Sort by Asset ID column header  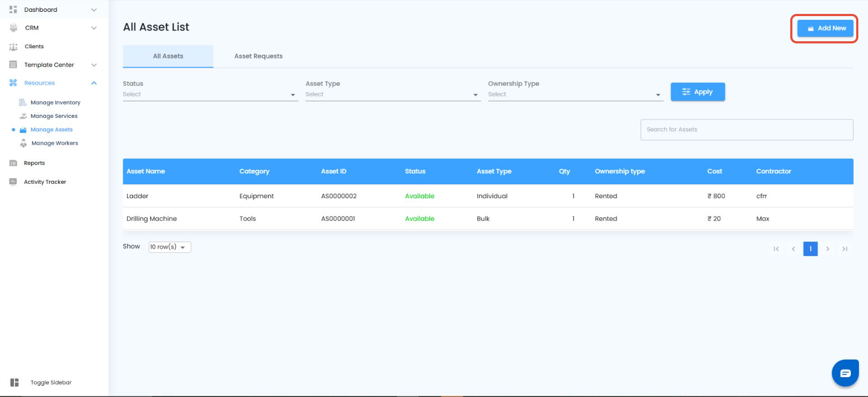click(333, 171)
